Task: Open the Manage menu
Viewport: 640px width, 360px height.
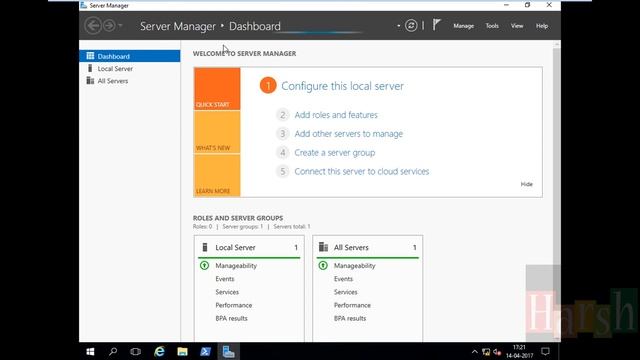Action: click(x=464, y=26)
